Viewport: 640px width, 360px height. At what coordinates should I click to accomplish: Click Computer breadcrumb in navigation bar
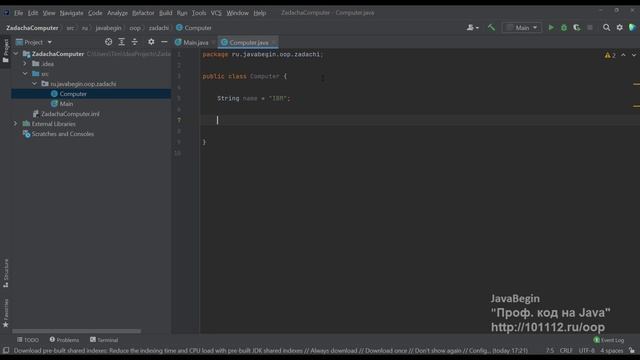[194, 28]
